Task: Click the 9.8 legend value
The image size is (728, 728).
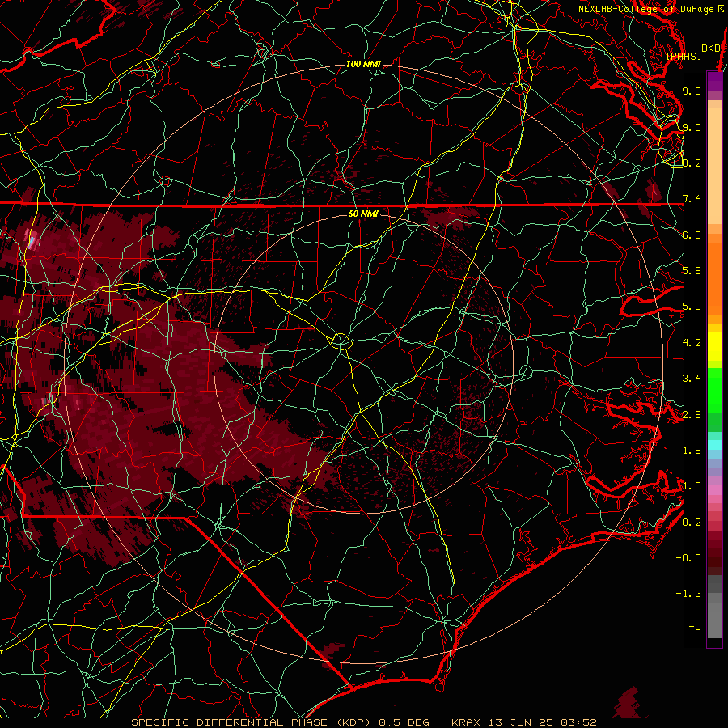Action: click(692, 91)
